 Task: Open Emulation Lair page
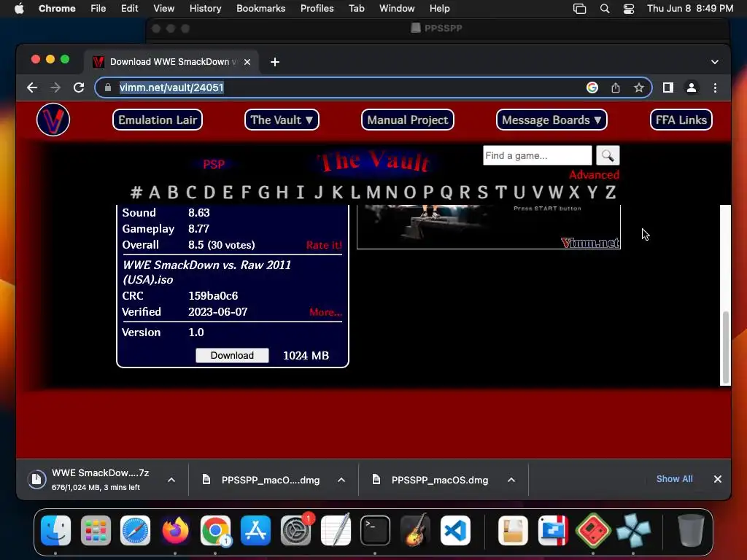pos(158,120)
